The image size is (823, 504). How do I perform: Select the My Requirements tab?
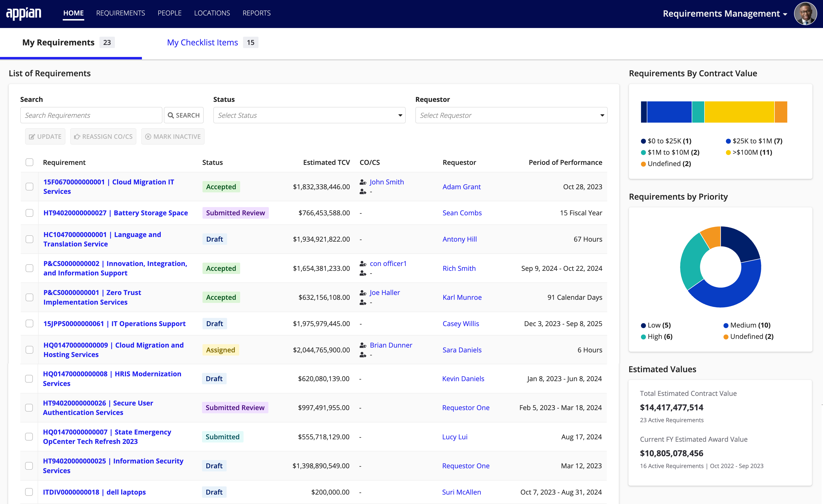69,42
